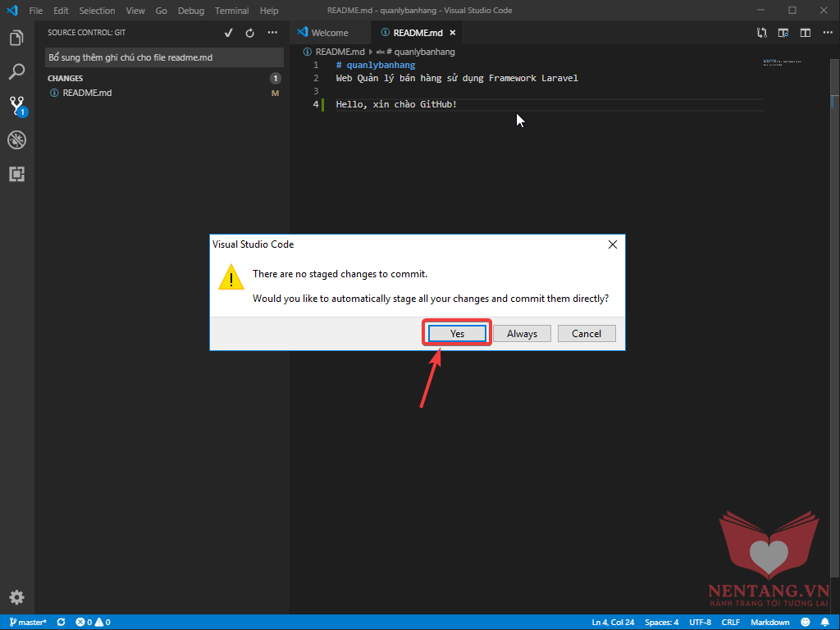The width and height of the screenshot is (840, 630).
Task: Choose Always in the dialog
Action: coord(522,334)
